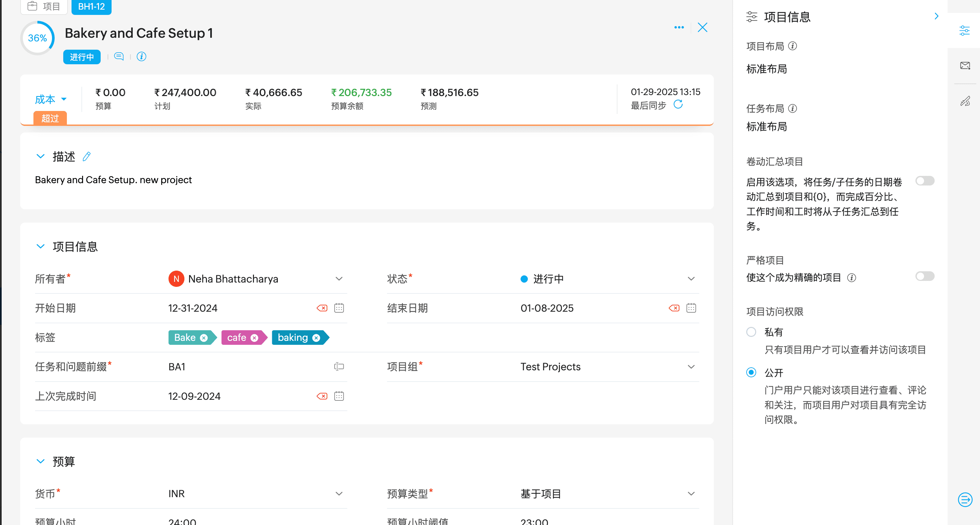Open the 成本 dropdown
The image size is (980, 525).
tap(51, 99)
